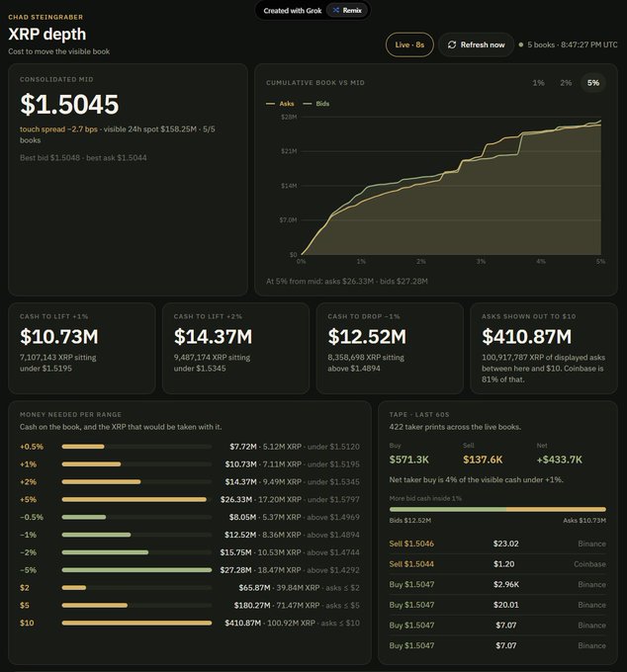
Task: Click the -1% row label
Action: pos(29,535)
